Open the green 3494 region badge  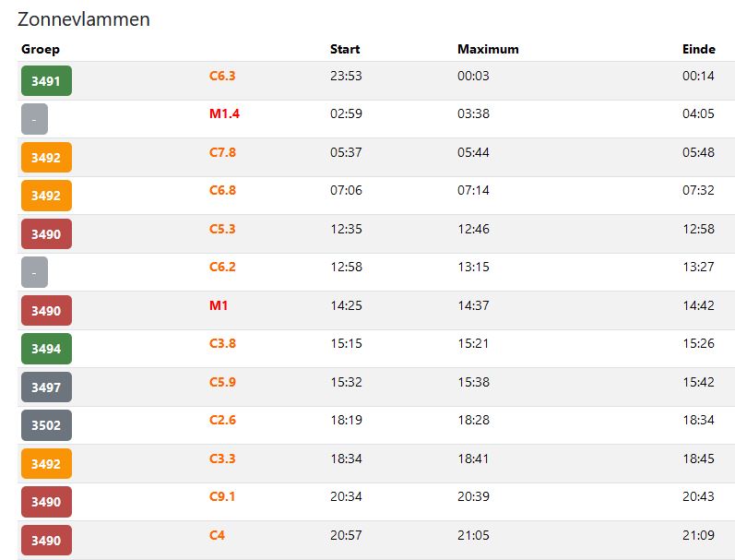[45, 349]
